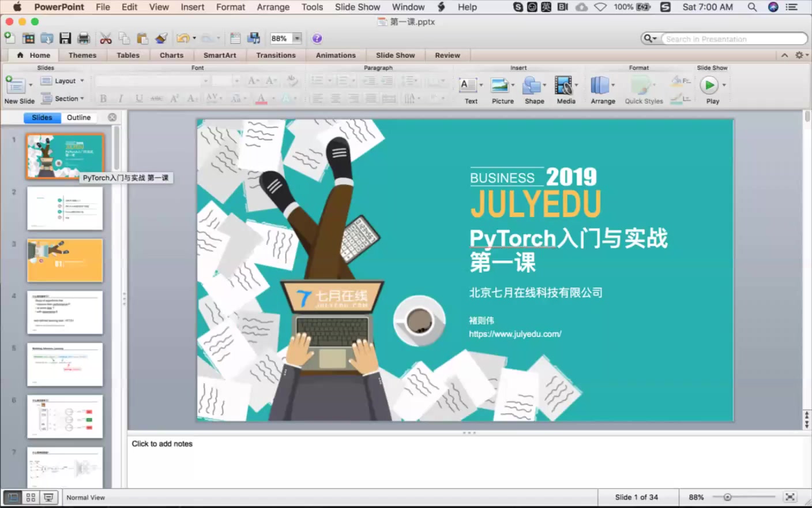Open Siri from macOS menu bar
This screenshot has height=508, width=812.
(x=773, y=7)
